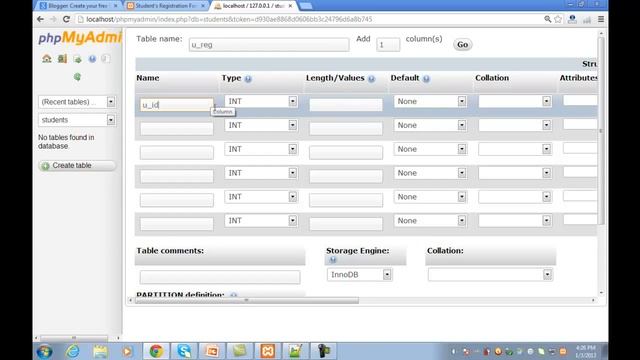
Task: Open Windows Explorer folder on taskbar
Action: 100,351
